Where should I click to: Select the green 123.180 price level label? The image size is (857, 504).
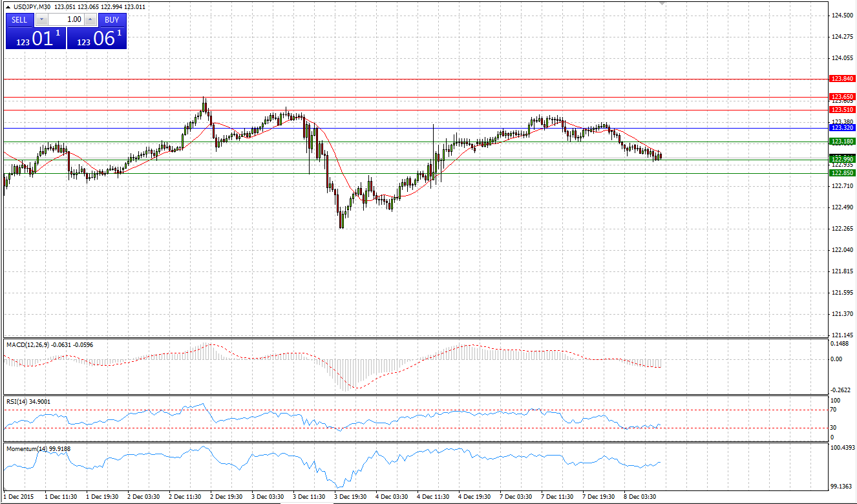point(842,142)
